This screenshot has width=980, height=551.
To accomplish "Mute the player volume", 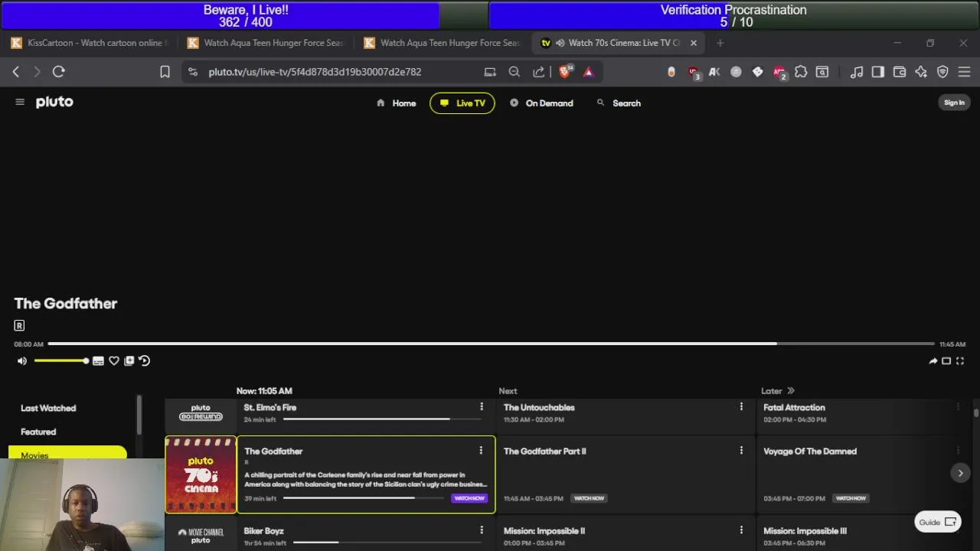I will [x=22, y=361].
